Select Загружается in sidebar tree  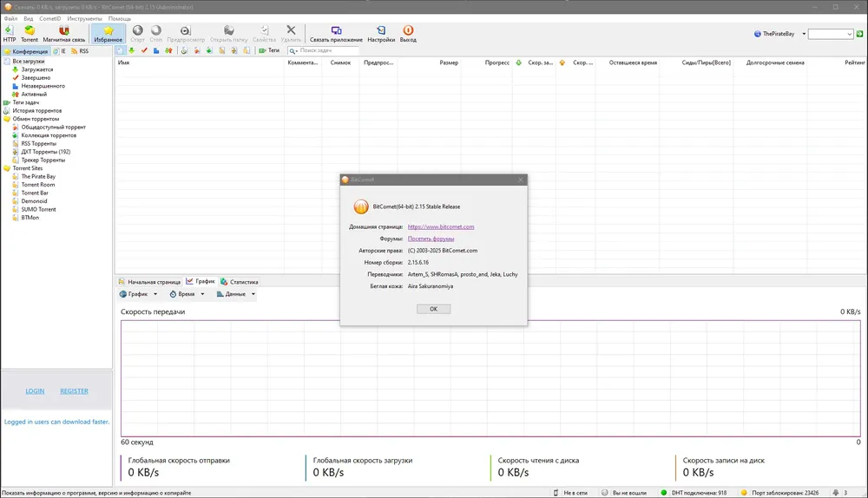[37, 69]
